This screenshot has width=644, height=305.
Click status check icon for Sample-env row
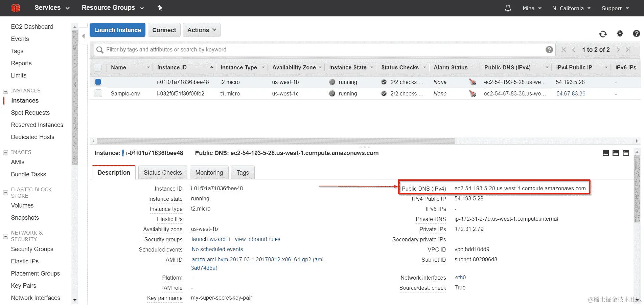tap(384, 93)
